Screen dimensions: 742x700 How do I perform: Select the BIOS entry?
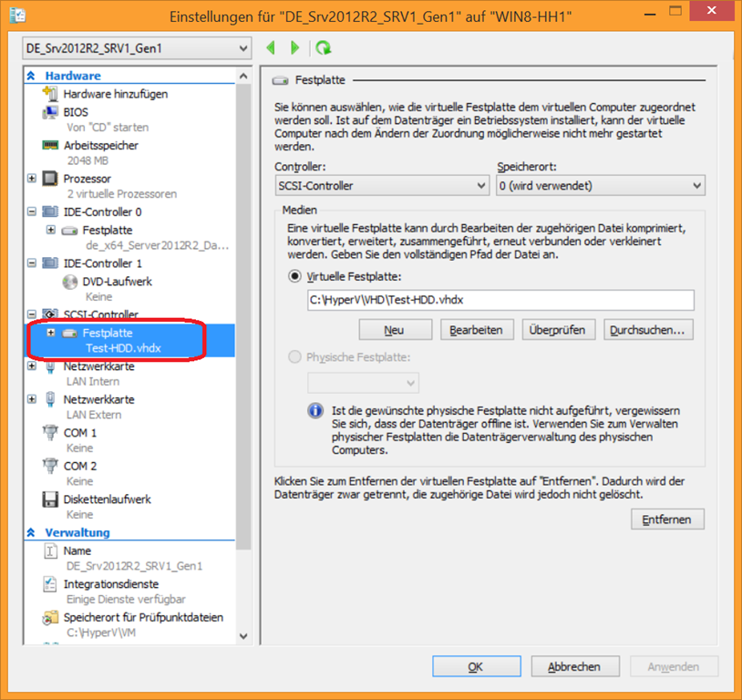(x=76, y=112)
